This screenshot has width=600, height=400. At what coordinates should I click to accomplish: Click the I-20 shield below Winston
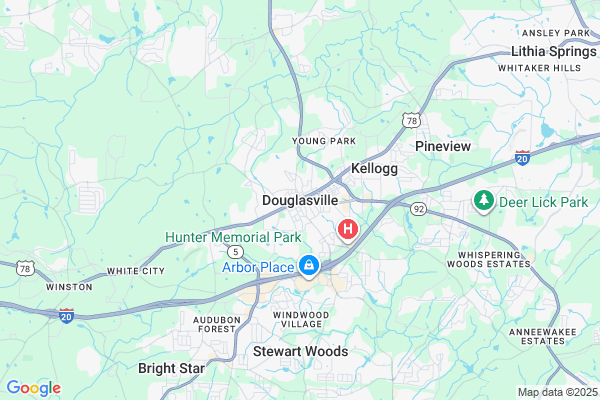click(66, 316)
